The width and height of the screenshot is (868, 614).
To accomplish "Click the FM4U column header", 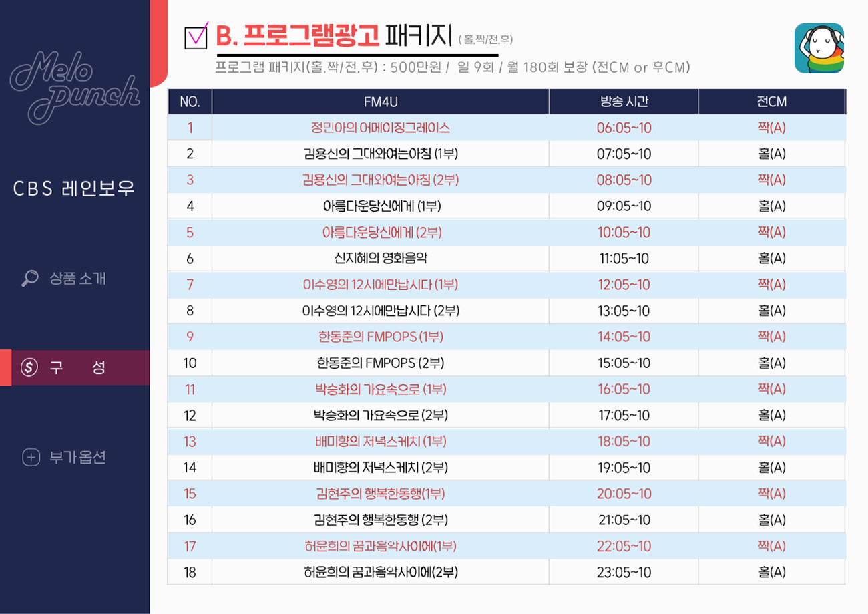I will point(380,102).
